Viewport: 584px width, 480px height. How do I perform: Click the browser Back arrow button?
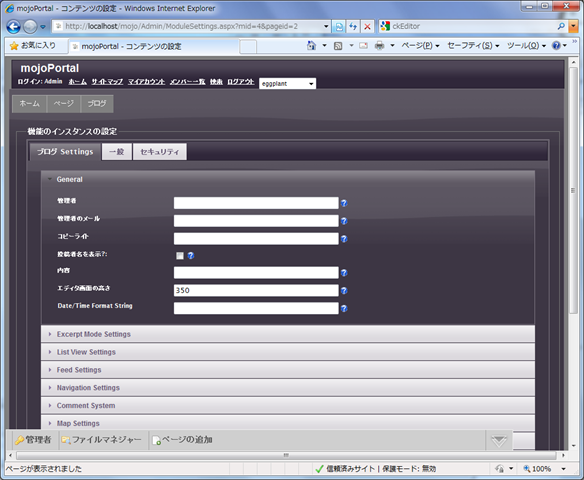click(x=13, y=26)
